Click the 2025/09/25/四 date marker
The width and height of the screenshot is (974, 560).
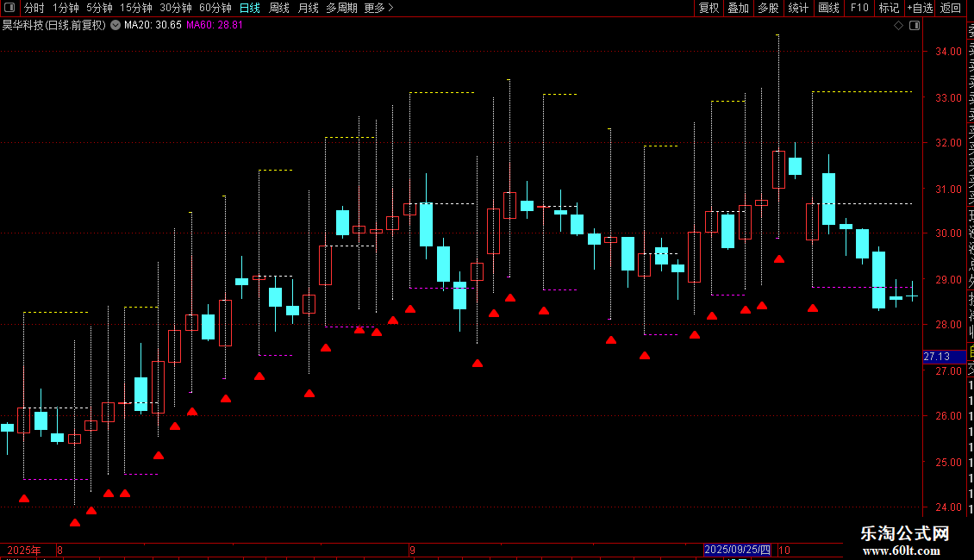click(x=737, y=550)
